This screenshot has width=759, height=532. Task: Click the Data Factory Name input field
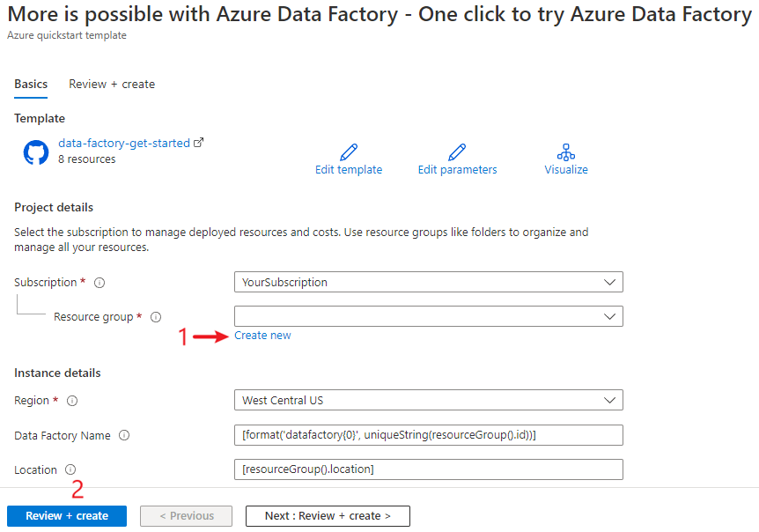click(429, 435)
